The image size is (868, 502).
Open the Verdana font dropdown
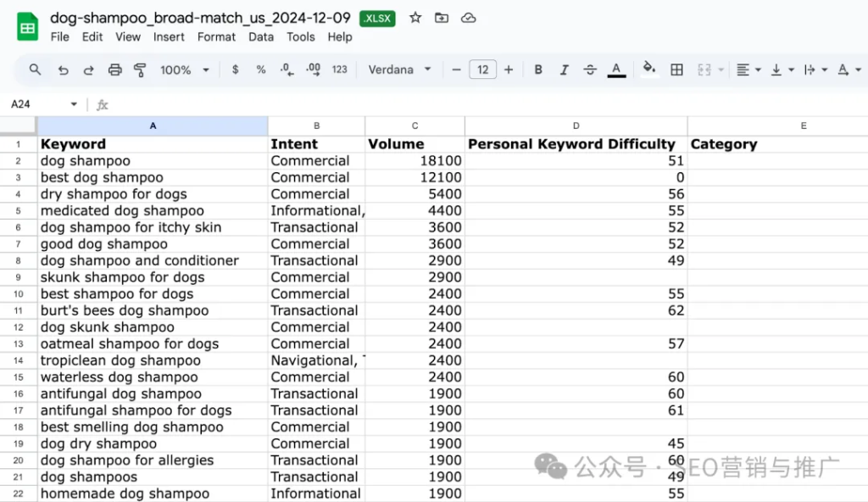[399, 70]
